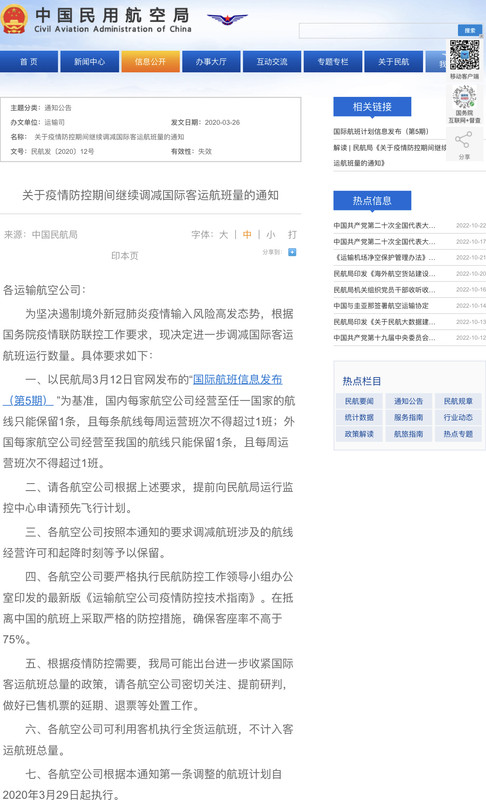This screenshot has height=800, width=486.
Task: Click 航旅指南 in 热点栏目
Action: tap(408, 434)
